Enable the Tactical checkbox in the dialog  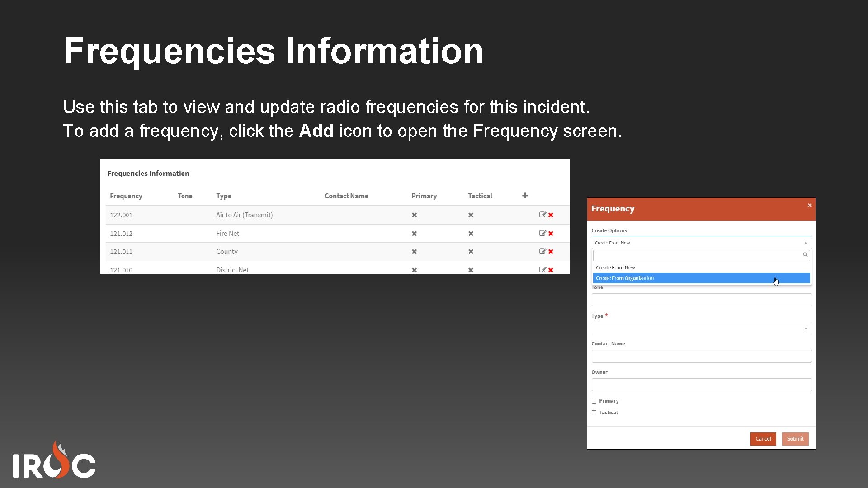click(x=594, y=412)
